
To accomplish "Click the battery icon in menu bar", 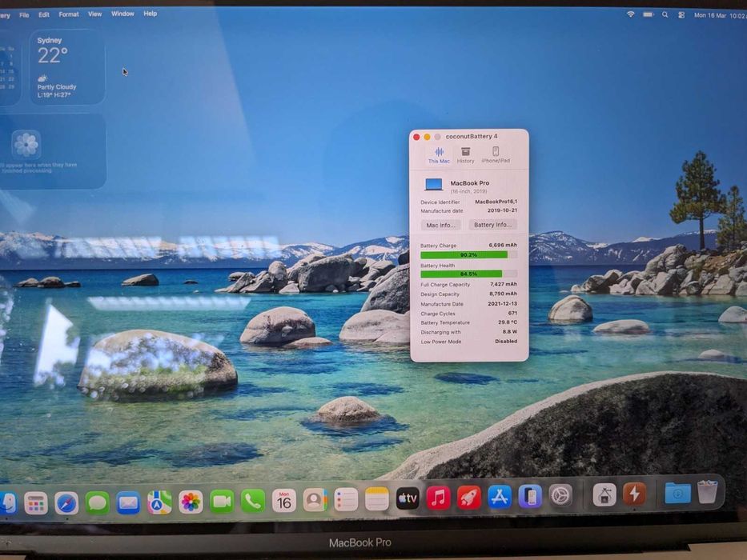I will (x=648, y=14).
